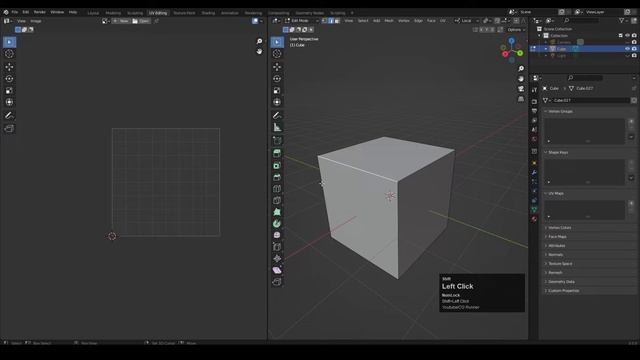Open the Render menu
640x360 pixels.
pos(40,12)
